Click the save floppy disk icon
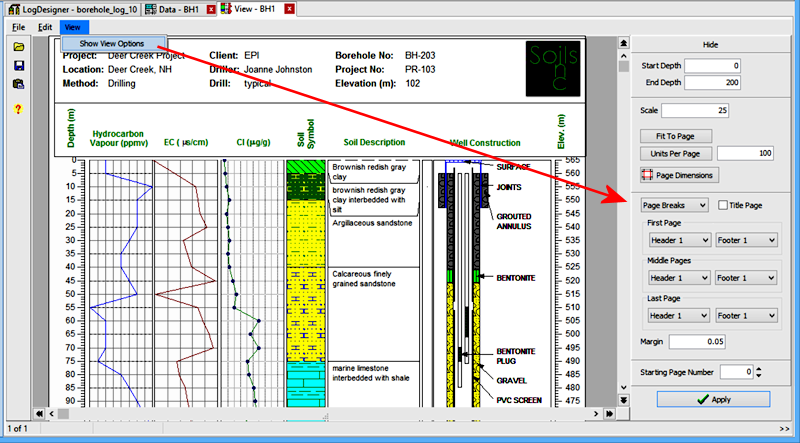This screenshot has height=443, width=800. (18, 66)
